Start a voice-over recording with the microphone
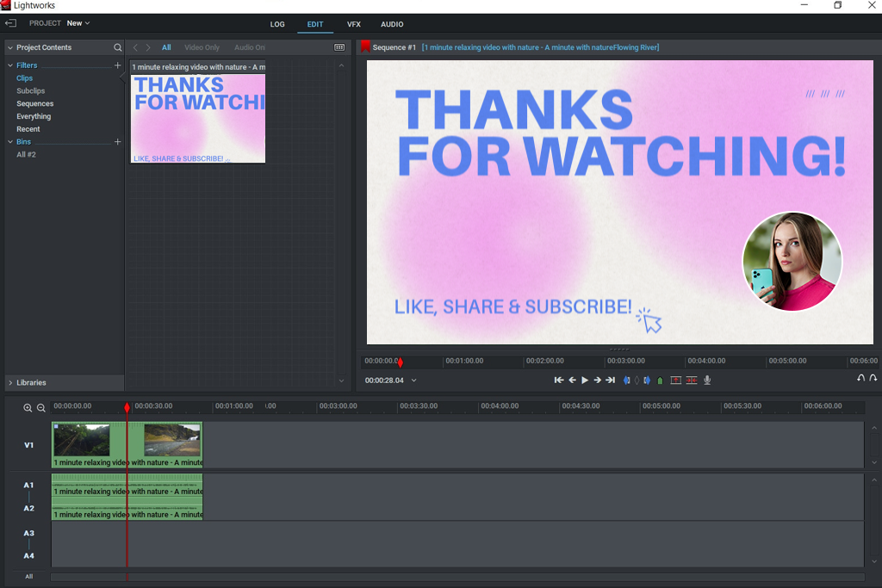This screenshot has width=882, height=588. click(707, 381)
